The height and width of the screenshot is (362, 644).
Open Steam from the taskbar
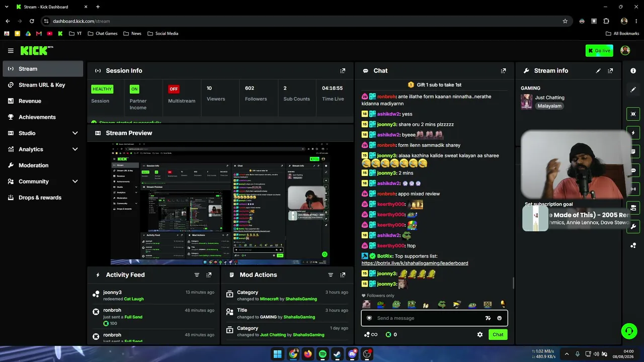[x=337, y=354]
